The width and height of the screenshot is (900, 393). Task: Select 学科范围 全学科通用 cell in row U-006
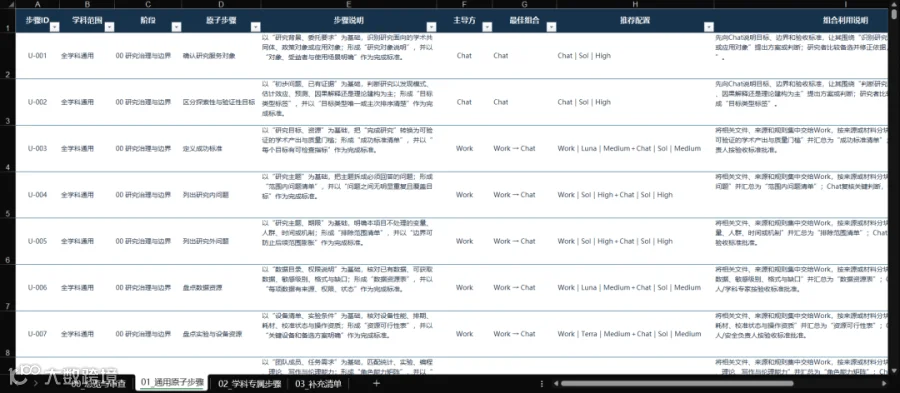[x=87, y=288]
